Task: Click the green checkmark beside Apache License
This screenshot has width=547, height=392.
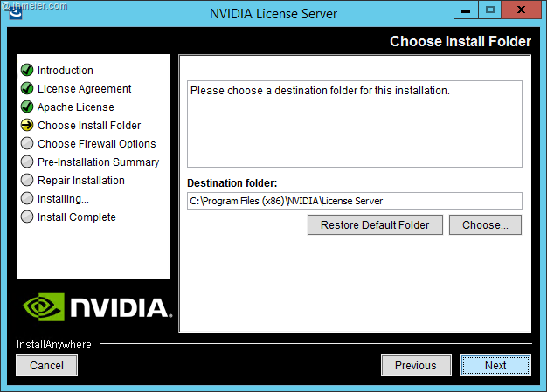Action: tap(27, 107)
